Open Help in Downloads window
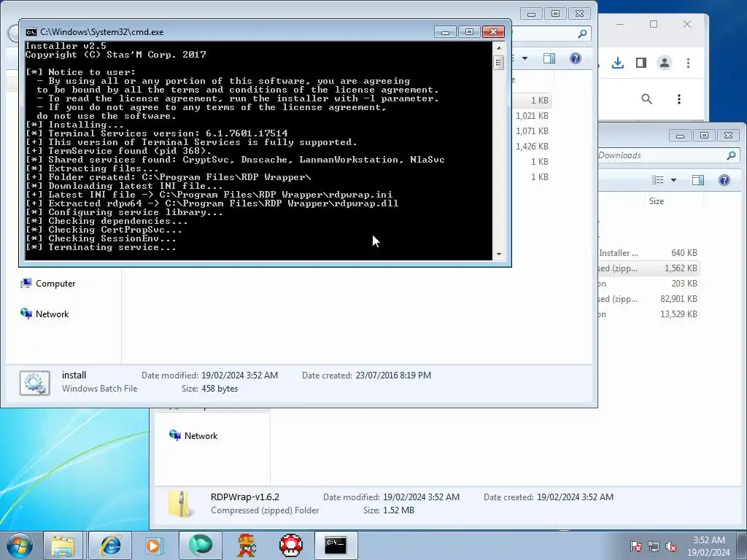This screenshot has width=747, height=560. coord(724,180)
